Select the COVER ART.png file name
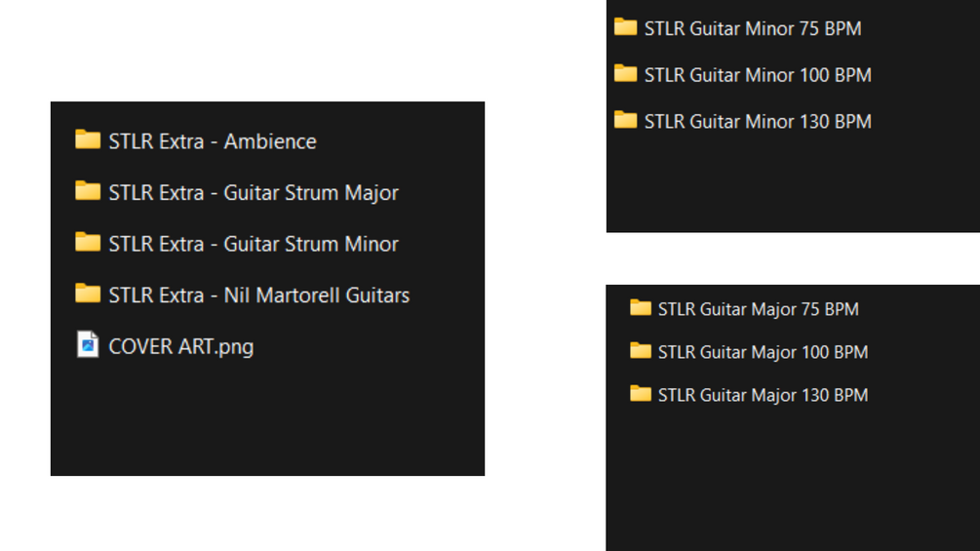The width and height of the screenshot is (980, 551). tap(181, 346)
